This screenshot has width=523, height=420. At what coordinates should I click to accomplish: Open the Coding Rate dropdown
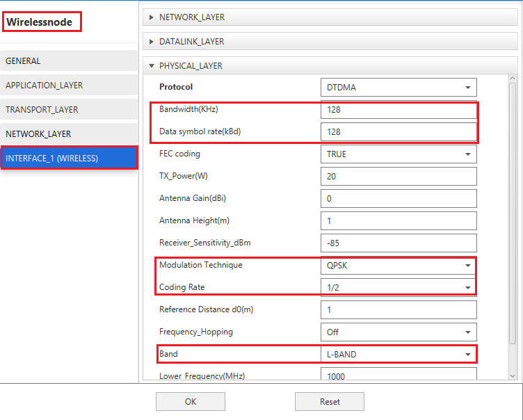coord(398,287)
